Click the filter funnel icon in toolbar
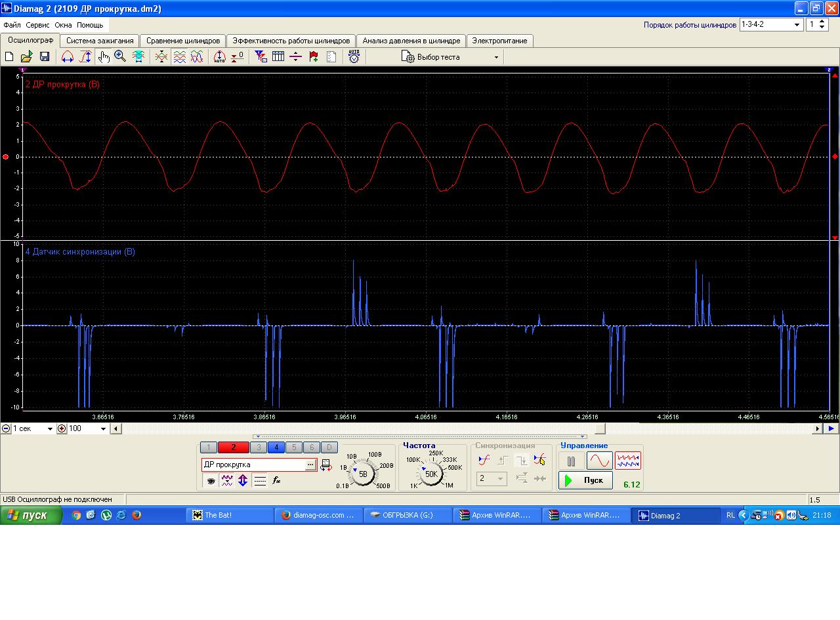Viewport: 840px width, 620px height. [261, 57]
